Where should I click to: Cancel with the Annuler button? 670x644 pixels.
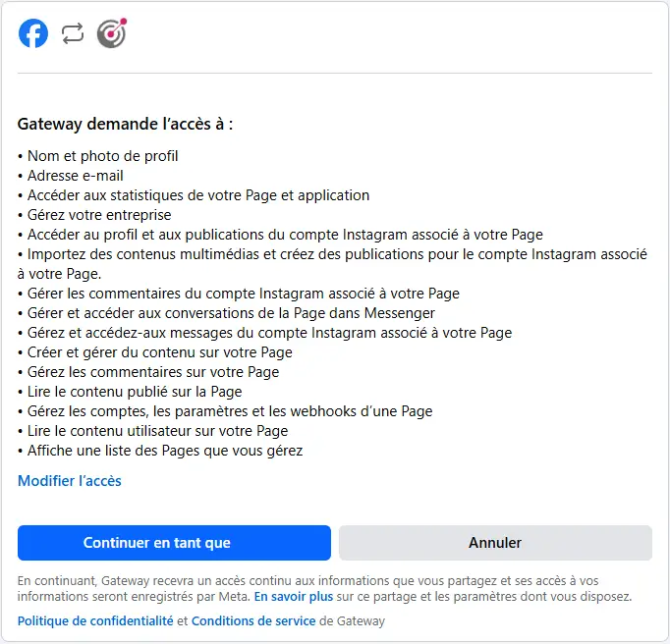pos(495,543)
